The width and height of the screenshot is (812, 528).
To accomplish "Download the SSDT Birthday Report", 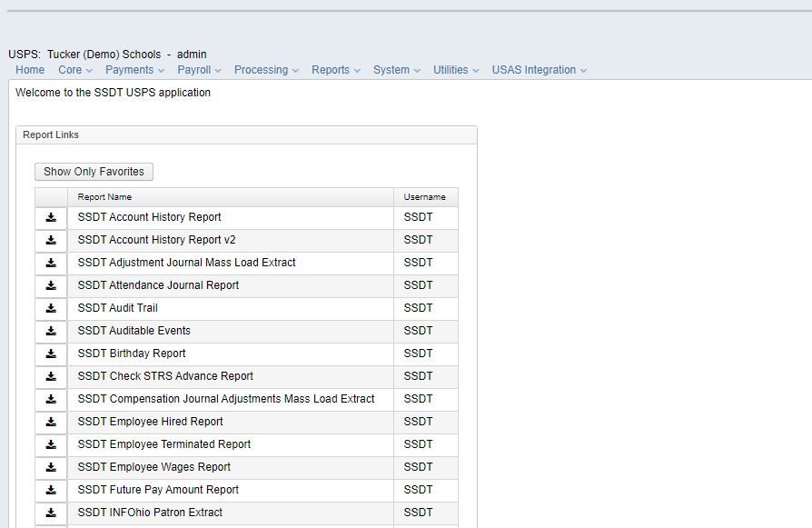I will 51,354.
